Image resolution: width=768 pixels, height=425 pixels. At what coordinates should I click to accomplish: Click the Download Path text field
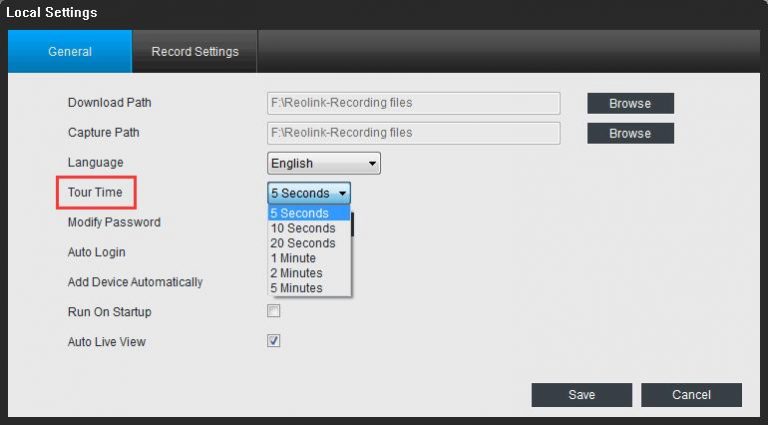(413, 103)
